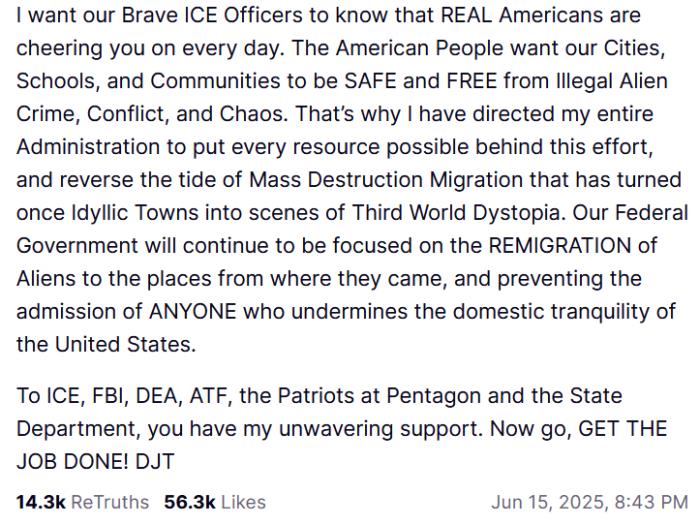This screenshot has width=700, height=525.
Task: Click the words SAFE and FREE
Action: tap(421, 81)
